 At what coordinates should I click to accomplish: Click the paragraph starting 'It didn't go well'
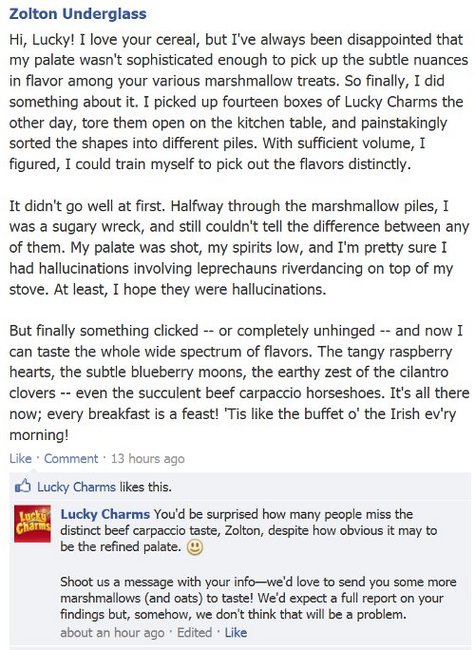click(x=239, y=247)
